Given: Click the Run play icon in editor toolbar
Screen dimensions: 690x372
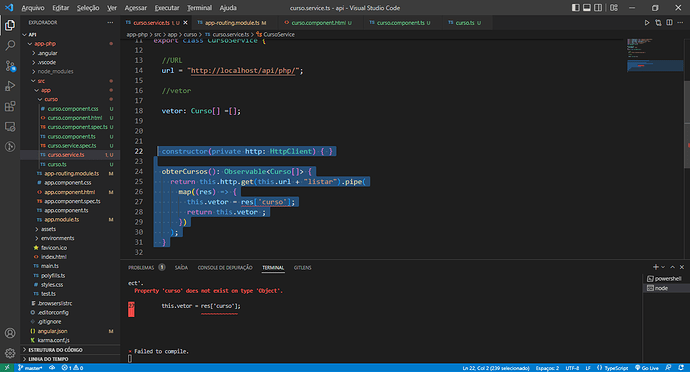Looking at the screenshot, I should click(x=647, y=22).
